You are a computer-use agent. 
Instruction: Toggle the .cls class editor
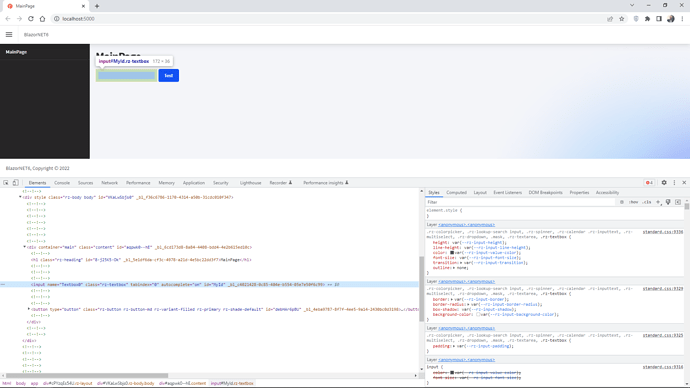[x=646, y=202]
